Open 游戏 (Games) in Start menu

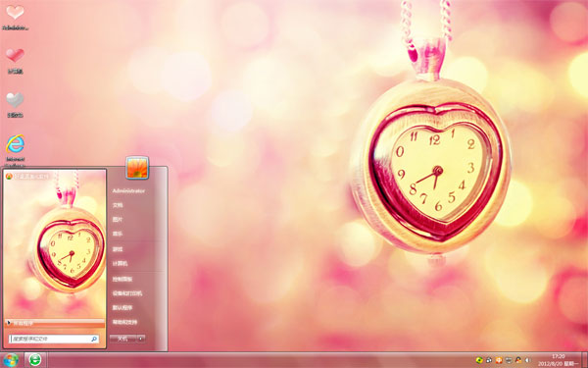(118, 249)
